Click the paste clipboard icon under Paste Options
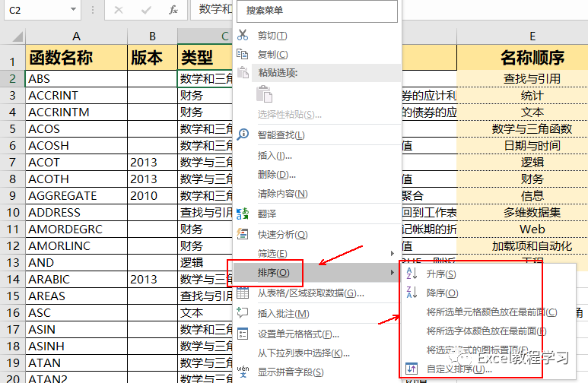 point(265,93)
